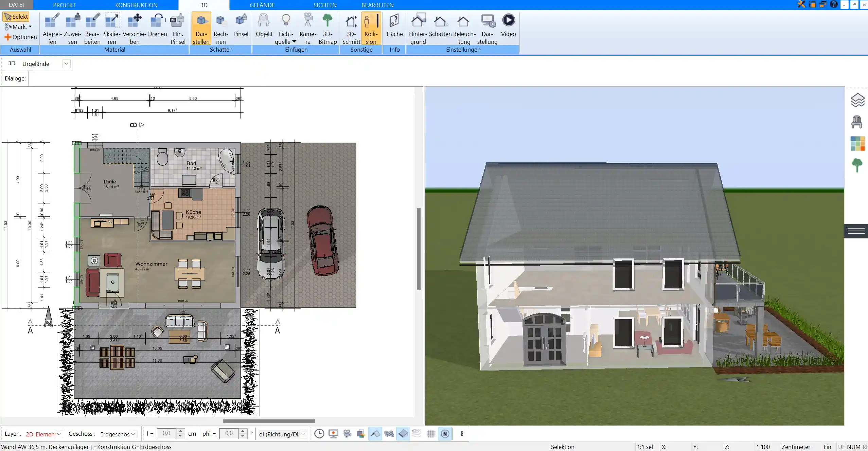
Task: Toggle the terrain contours display button
Action: pos(417,434)
